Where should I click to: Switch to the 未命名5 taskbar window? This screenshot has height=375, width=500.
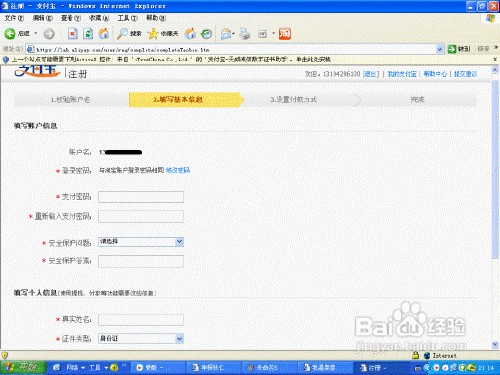[269, 367]
